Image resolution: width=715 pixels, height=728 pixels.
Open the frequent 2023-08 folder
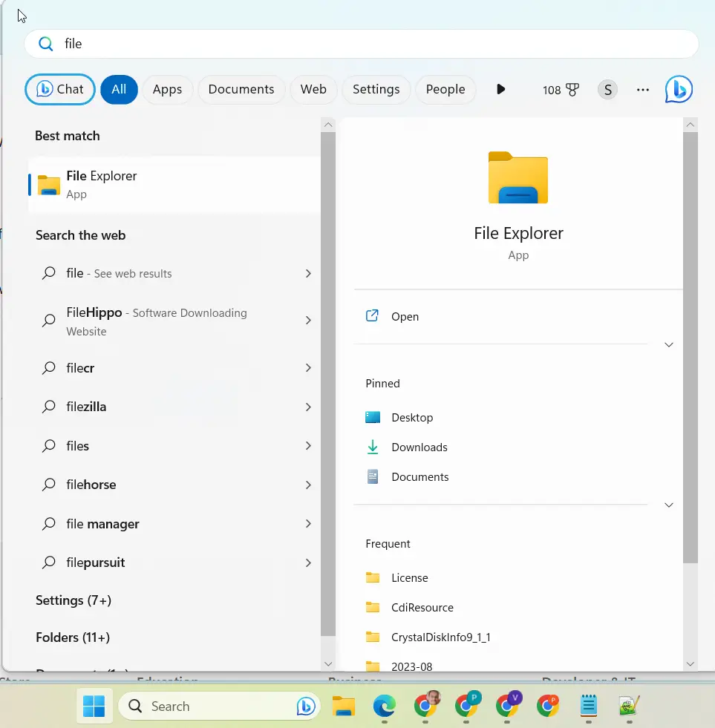point(411,666)
